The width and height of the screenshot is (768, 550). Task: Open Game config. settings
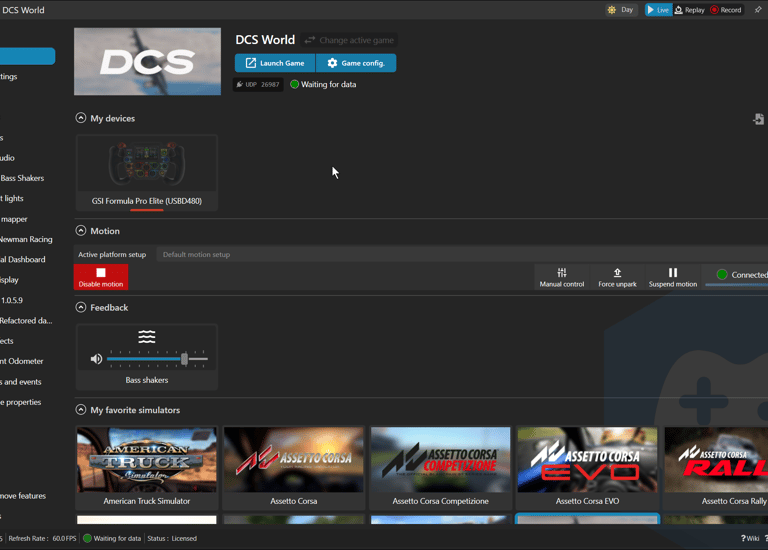click(x=356, y=63)
